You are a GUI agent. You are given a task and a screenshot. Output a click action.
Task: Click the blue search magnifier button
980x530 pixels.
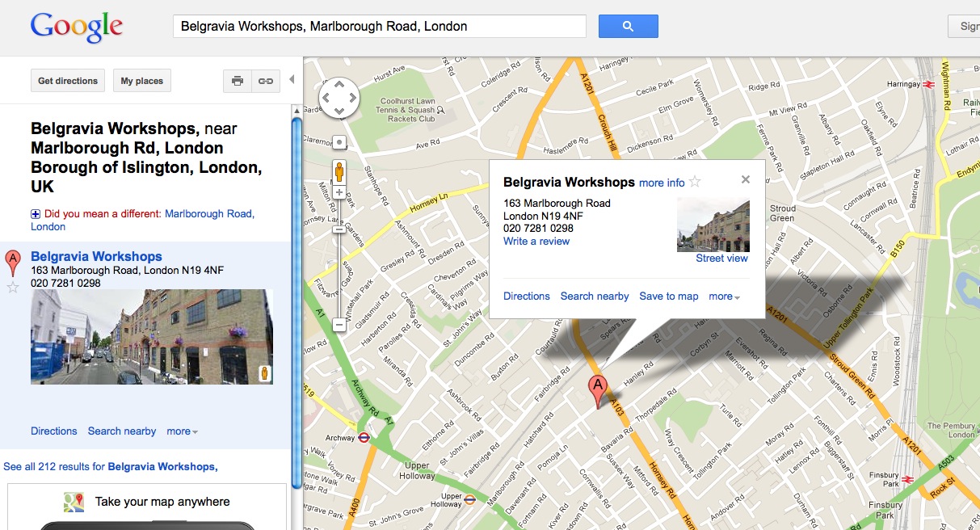pos(628,26)
